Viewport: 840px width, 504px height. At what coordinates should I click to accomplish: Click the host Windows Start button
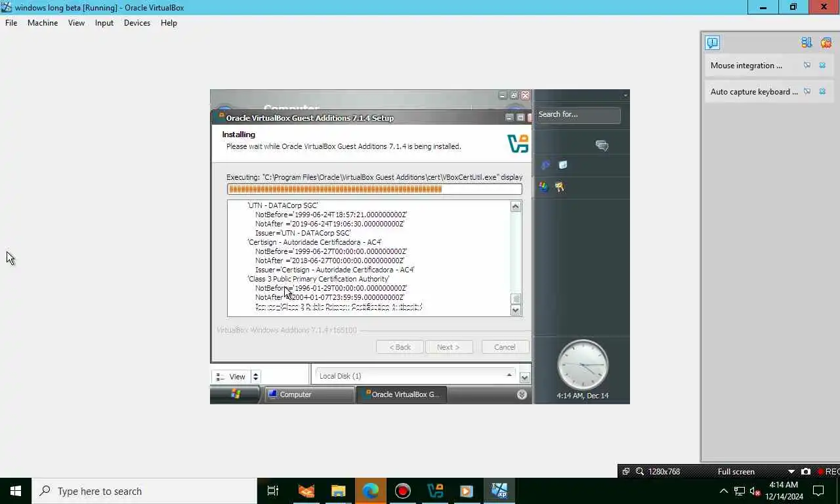(x=16, y=491)
